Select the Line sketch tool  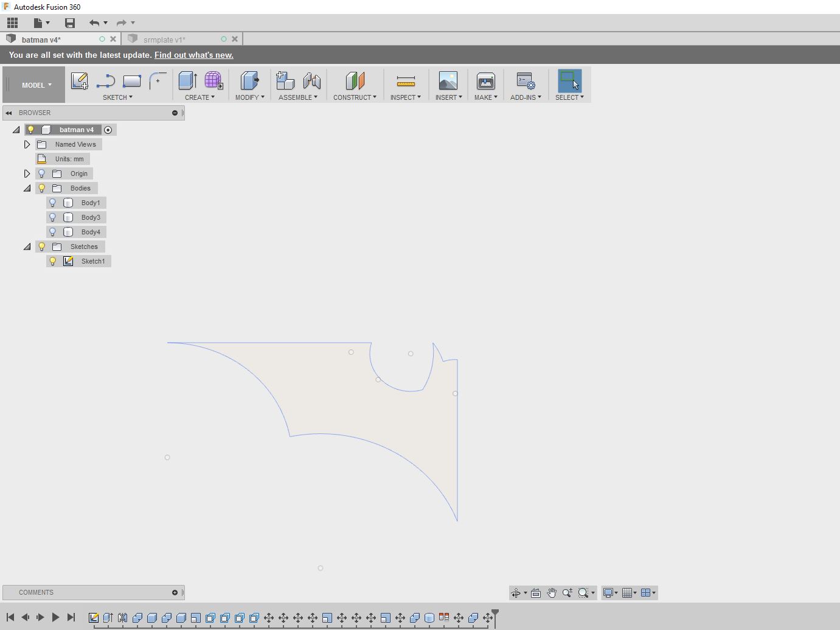click(106, 81)
